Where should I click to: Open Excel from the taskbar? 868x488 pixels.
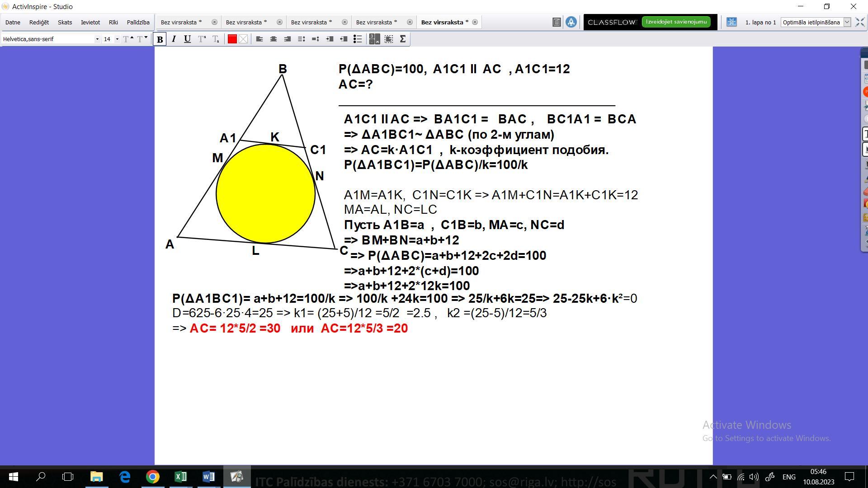(x=180, y=477)
